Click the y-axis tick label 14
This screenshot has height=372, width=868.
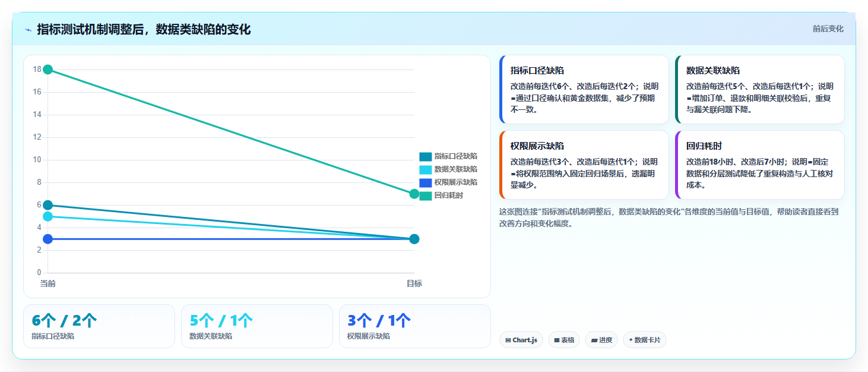(37, 115)
